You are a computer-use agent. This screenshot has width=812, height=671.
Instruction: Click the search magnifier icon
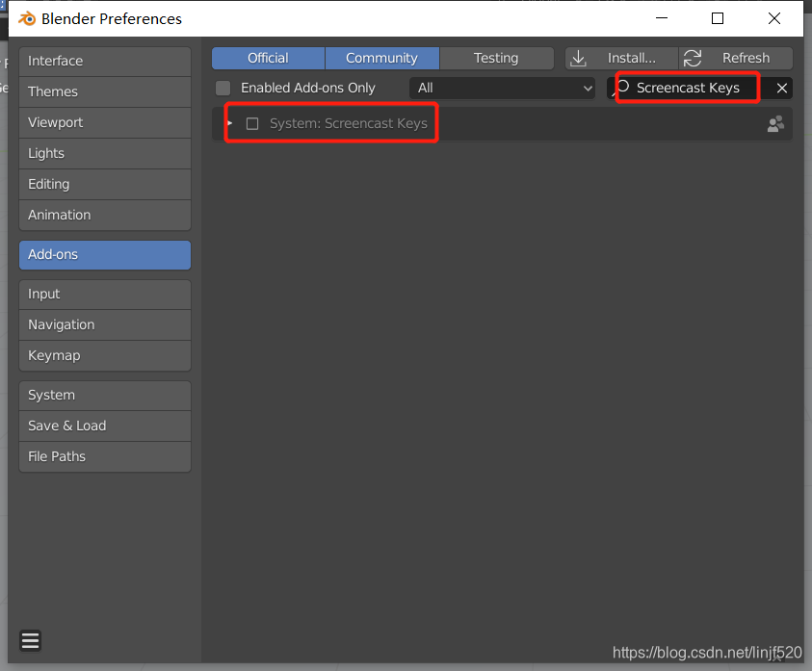pyautogui.click(x=621, y=88)
